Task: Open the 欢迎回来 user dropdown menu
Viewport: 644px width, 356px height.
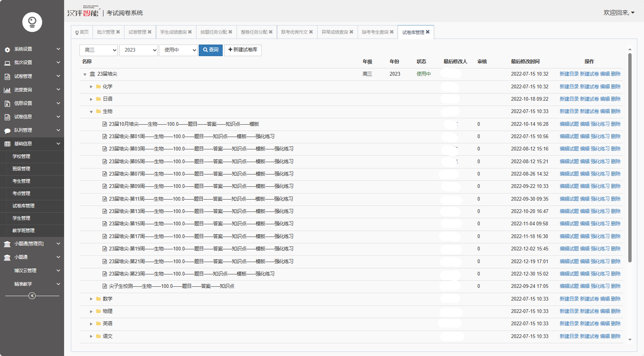Action: point(619,13)
